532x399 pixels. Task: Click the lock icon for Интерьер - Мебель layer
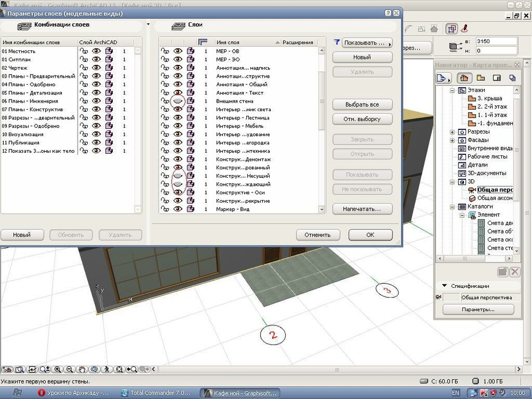[x=165, y=126]
